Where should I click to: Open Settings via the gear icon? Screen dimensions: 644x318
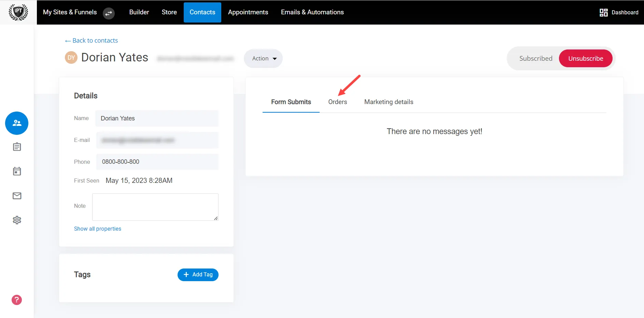click(x=16, y=220)
